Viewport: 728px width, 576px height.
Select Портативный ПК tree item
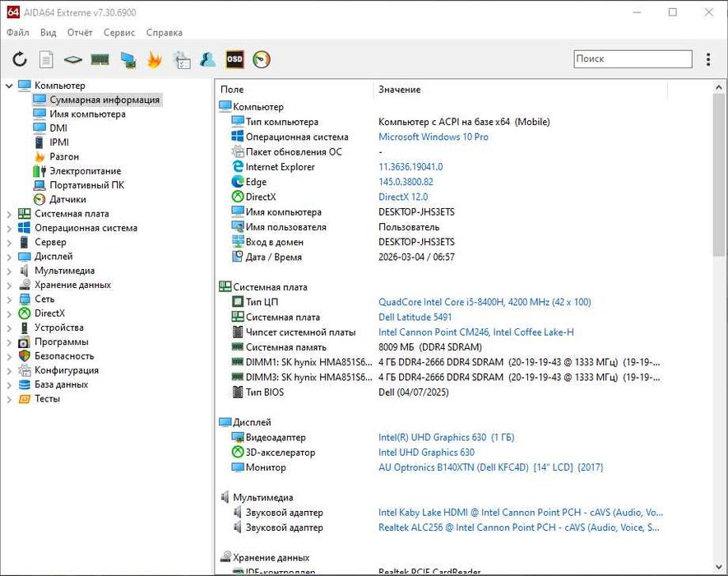point(87,185)
